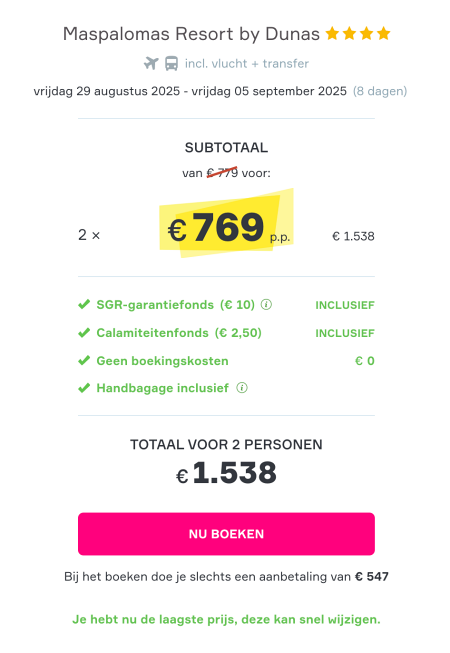Click the Maspalomas Resort by Dunas title
Viewport: 450px width, 653px height.
191,34
